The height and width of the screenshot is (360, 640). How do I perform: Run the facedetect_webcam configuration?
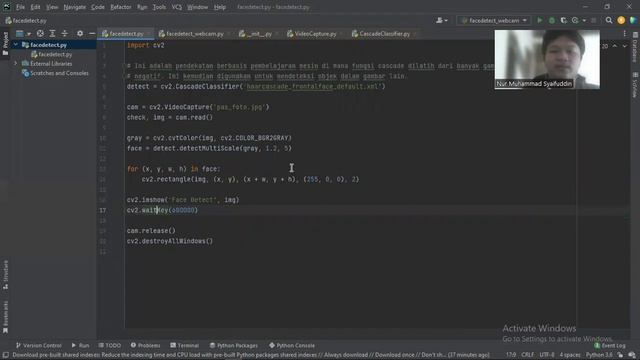[540, 20]
